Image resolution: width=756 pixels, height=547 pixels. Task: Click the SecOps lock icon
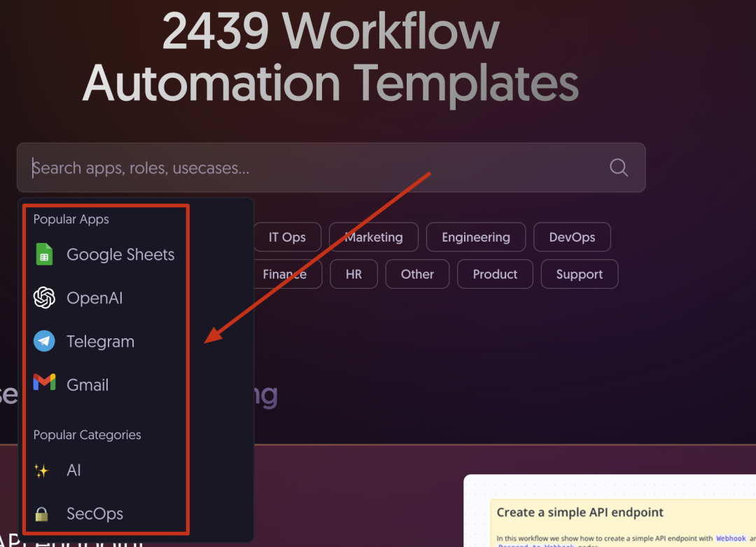click(x=41, y=514)
